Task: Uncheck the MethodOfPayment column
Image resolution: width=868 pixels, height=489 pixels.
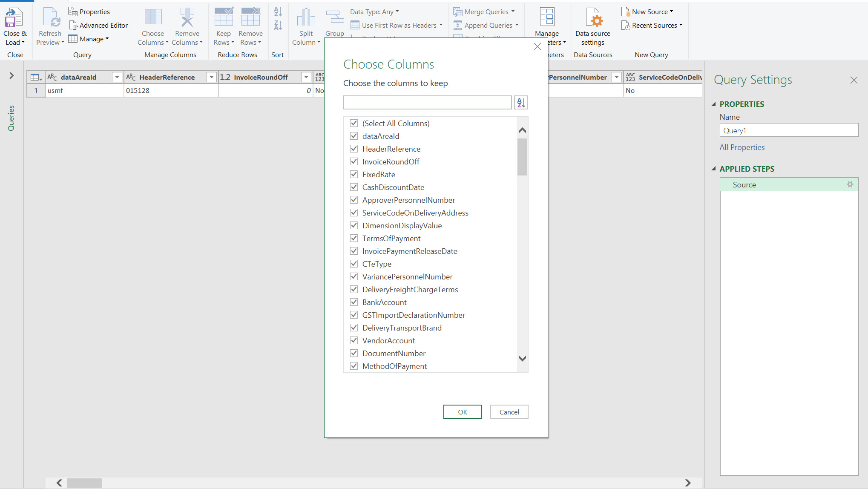Action: 354,366
